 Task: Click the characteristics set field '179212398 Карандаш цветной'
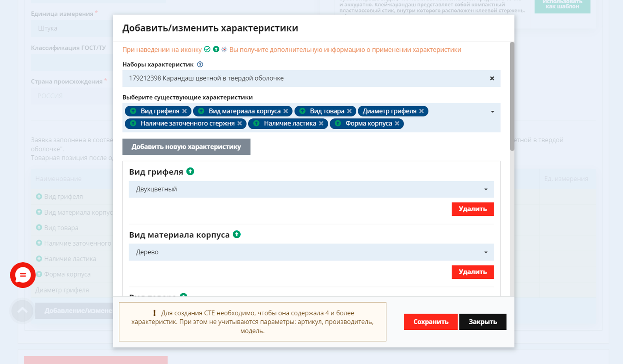tap(311, 78)
